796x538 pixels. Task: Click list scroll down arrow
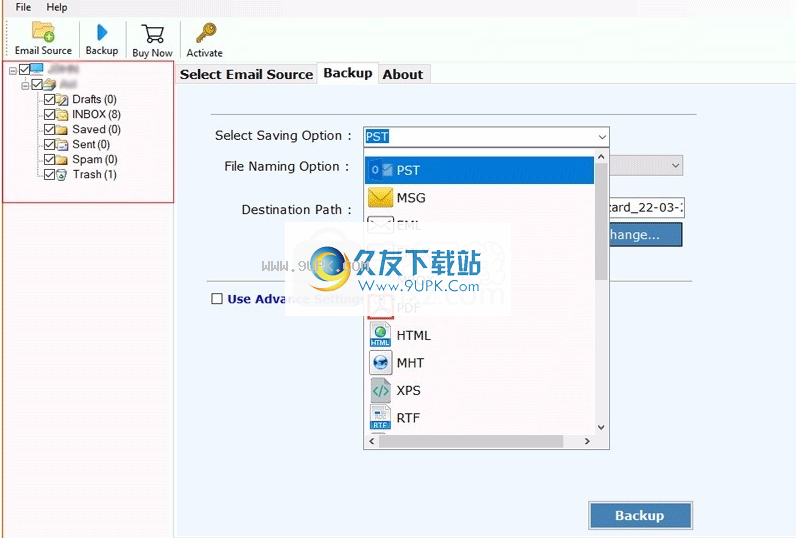pos(601,427)
